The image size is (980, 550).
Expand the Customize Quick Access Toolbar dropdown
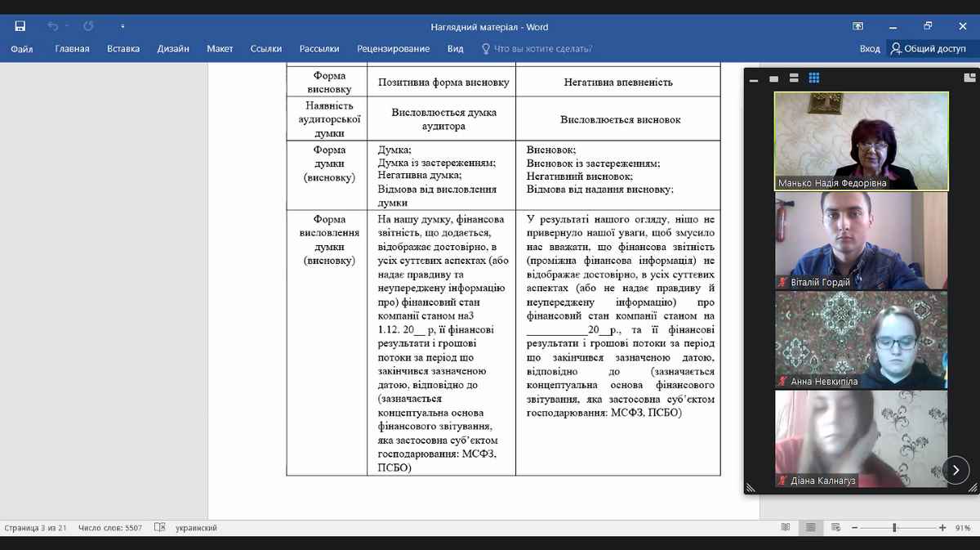coord(122,26)
